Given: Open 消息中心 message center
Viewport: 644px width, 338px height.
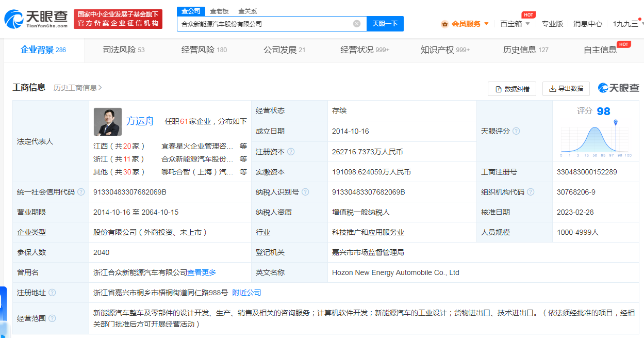Looking at the screenshot, I should pyautogui.click(x=587, y=24).
